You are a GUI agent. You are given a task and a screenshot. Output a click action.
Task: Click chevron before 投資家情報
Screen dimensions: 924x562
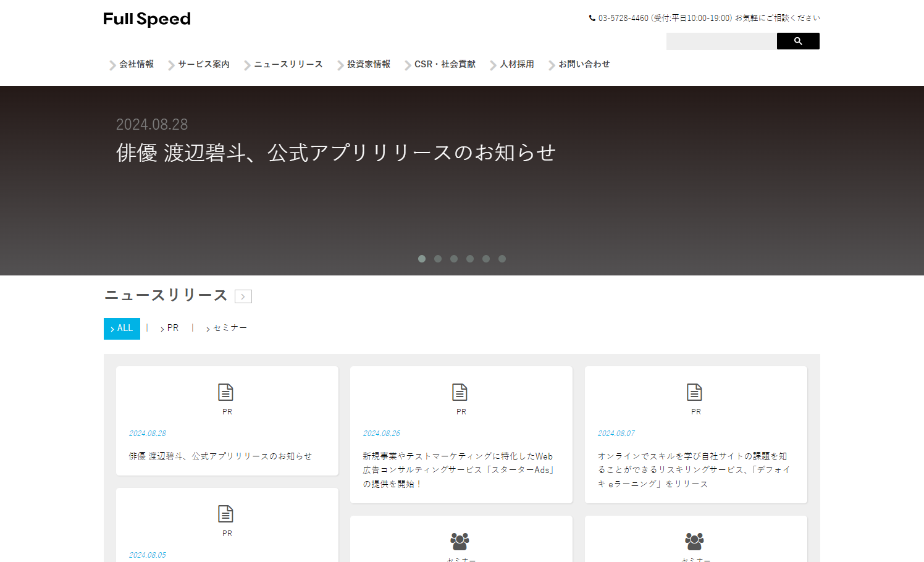[x=340, y=65]
